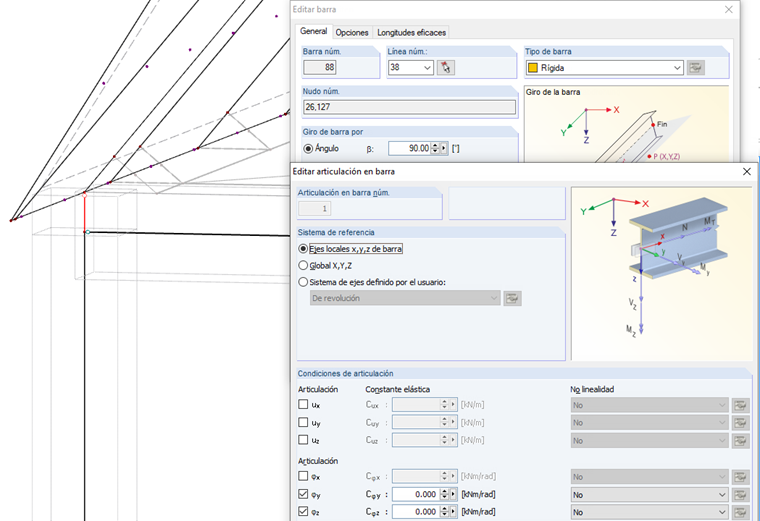Click the pick line icon beside Línea núm.
This screenshot has height=521, width=760.
(445, 67)
